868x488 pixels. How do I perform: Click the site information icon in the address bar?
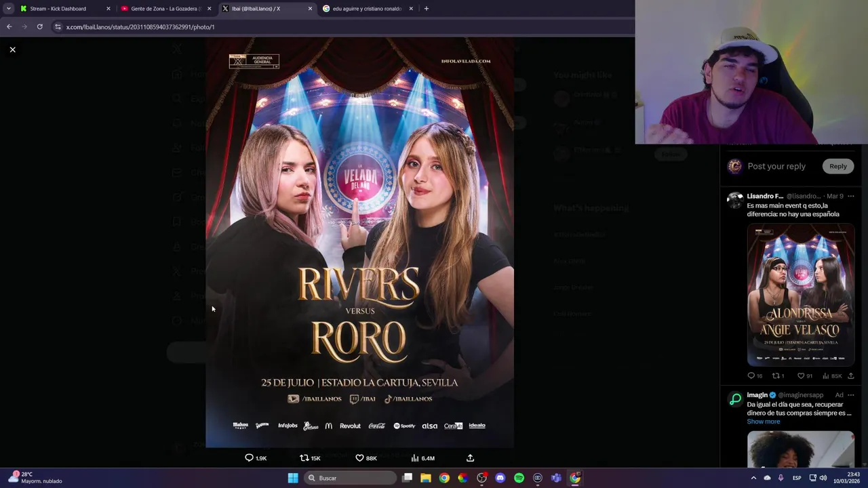pyautogui.click(x=58, y=27)
